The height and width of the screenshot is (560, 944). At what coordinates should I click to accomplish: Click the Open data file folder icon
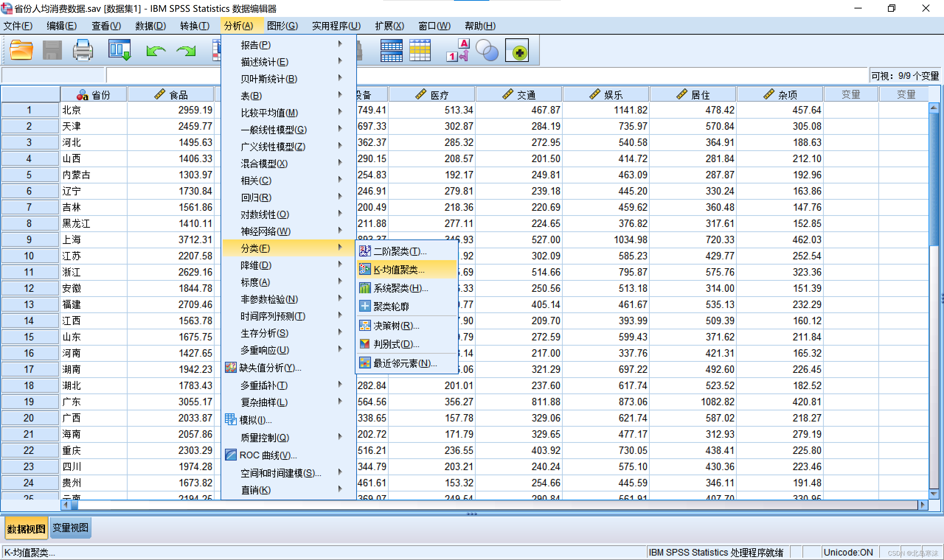pyautogui.click(x=21, y=50)
